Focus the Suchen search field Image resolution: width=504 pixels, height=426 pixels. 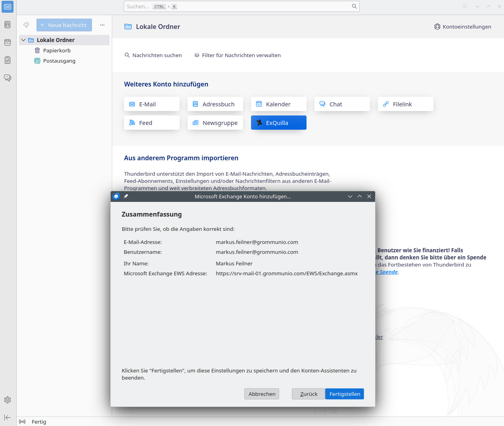click(x=241, y=6)
